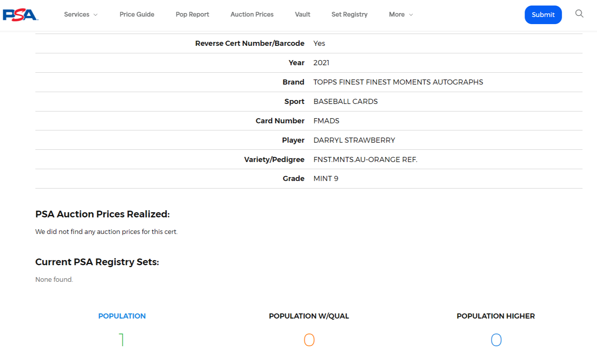Expand the More dropdown menu
Viewport: 597px width, 364px height.
coord(401,14)
